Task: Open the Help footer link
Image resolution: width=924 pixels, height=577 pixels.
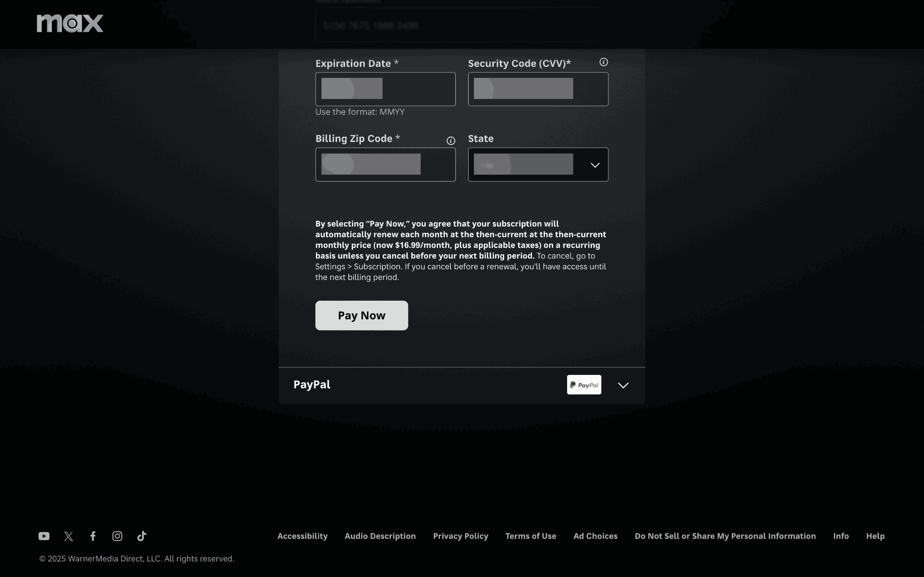Action: coord(875,536)
